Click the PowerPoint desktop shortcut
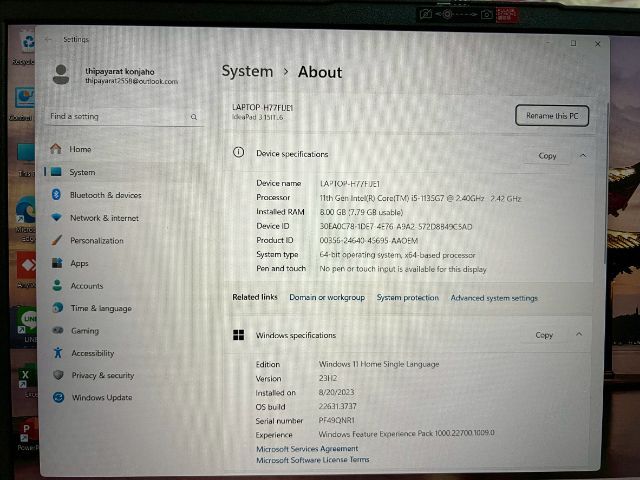The height and width of the screenshot is (480, 640). click(29, 437)
